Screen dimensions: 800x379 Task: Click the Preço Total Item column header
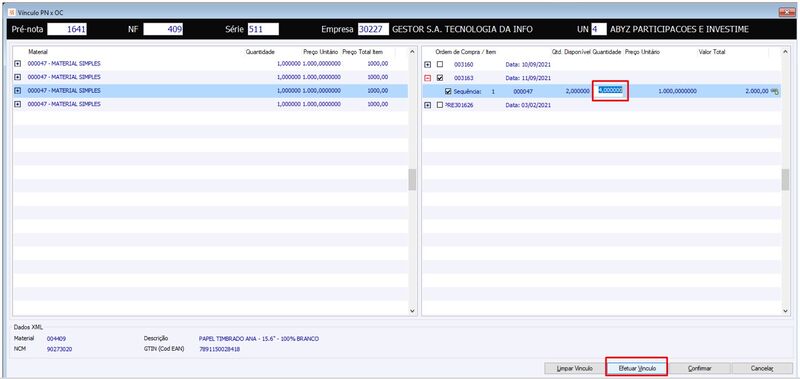[x=362, y=52]
